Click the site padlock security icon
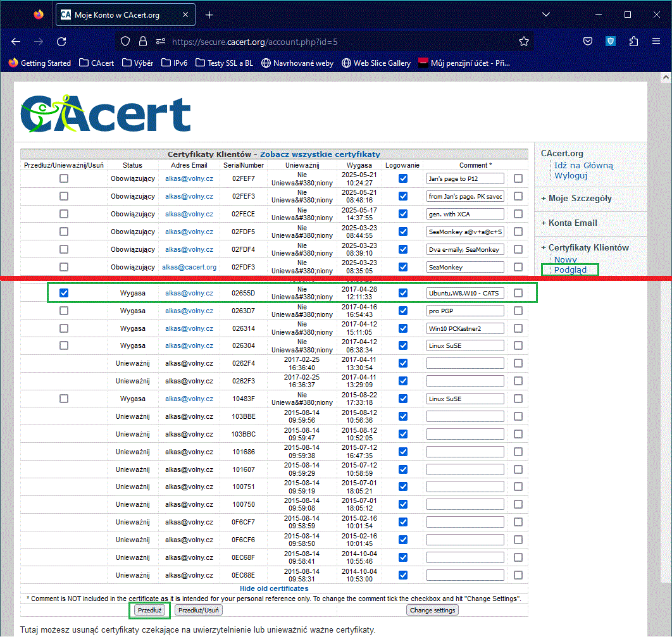The height and width of the screenshot is (639, 672). 143,42
